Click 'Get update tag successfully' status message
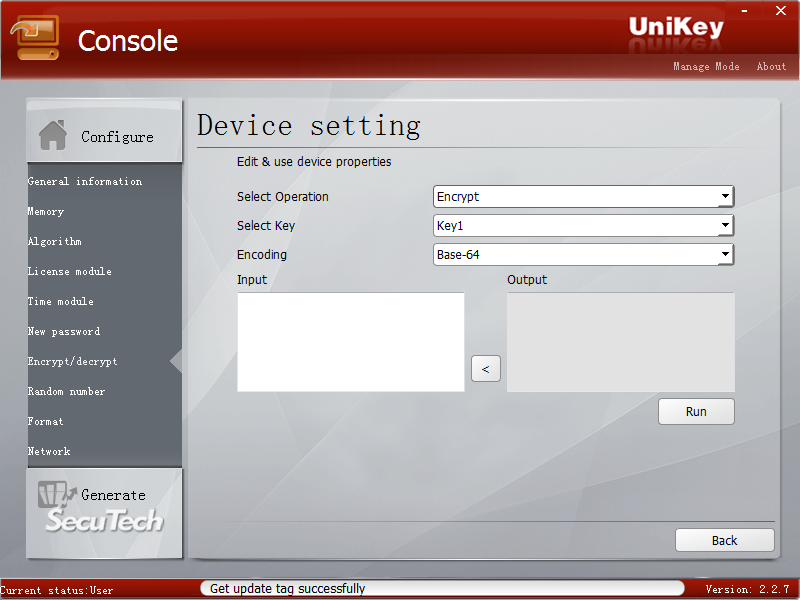This screenshot has width=800, height=600. [x=287, y=589]
